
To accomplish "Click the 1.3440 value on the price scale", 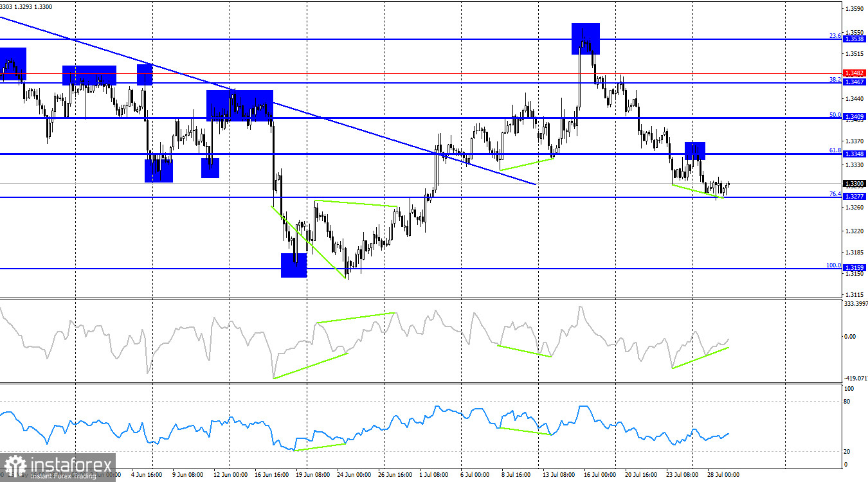I will [854, 98].
